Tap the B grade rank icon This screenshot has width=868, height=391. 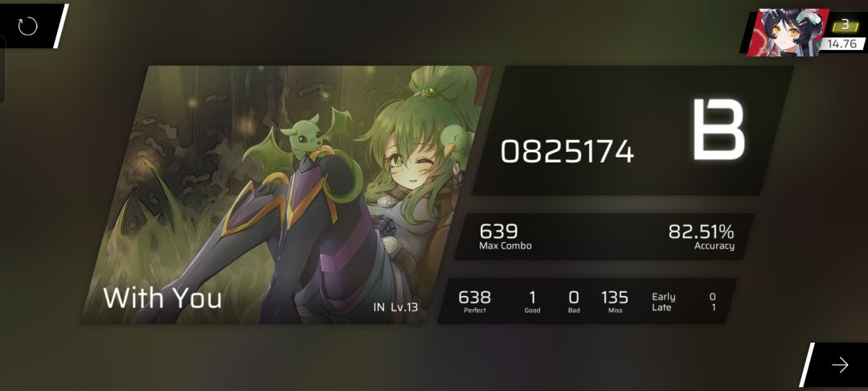point(719,130)
